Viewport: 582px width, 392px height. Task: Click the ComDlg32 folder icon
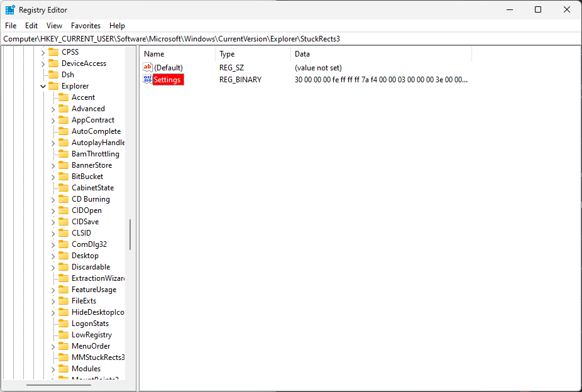point(63,244)
